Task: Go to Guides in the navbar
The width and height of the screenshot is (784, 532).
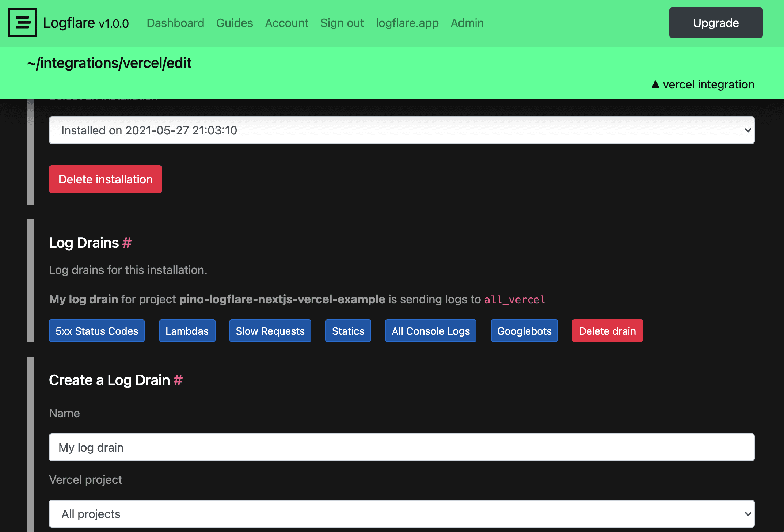Action: (x=235, y=23)
